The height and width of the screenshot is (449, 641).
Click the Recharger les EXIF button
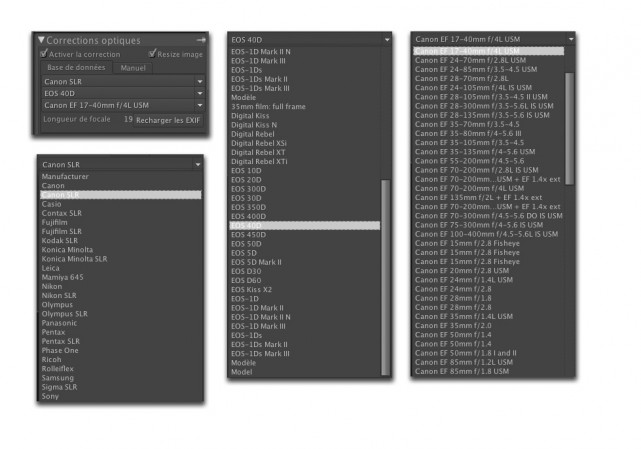coord(168,120)
